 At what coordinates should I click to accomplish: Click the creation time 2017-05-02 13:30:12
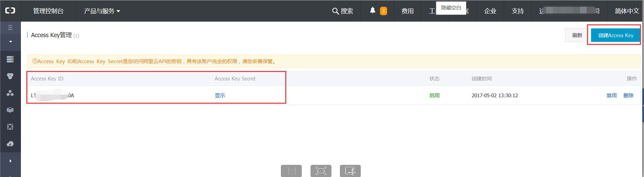click(495, 96)
